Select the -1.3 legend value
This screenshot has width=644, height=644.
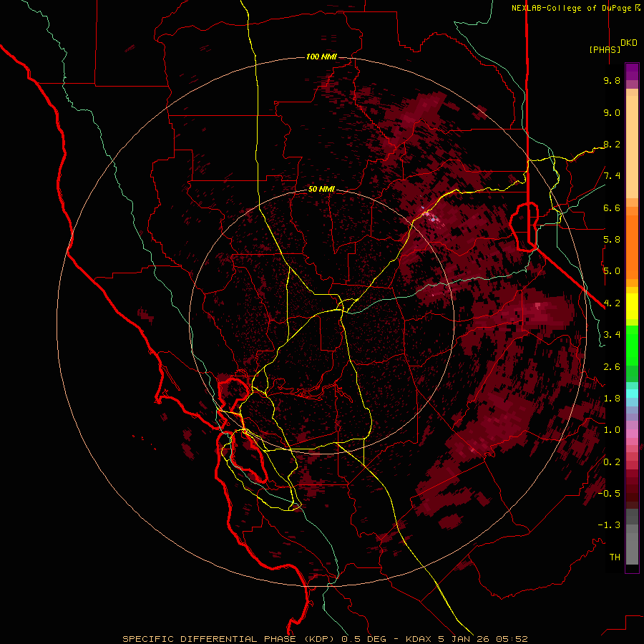[609, 525]
